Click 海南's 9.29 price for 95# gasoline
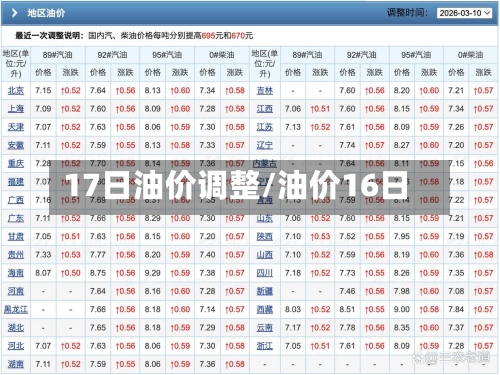The height and width of the screenshot is (375, 500). pos(153,273)
